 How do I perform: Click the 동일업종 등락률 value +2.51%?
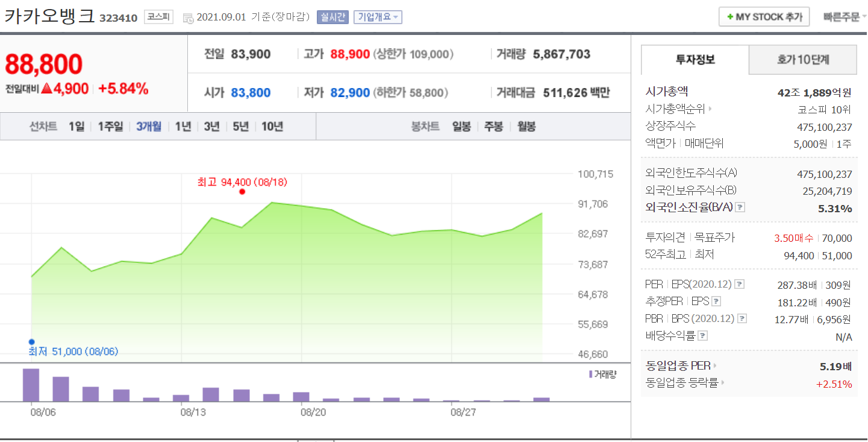pos(834,384)
